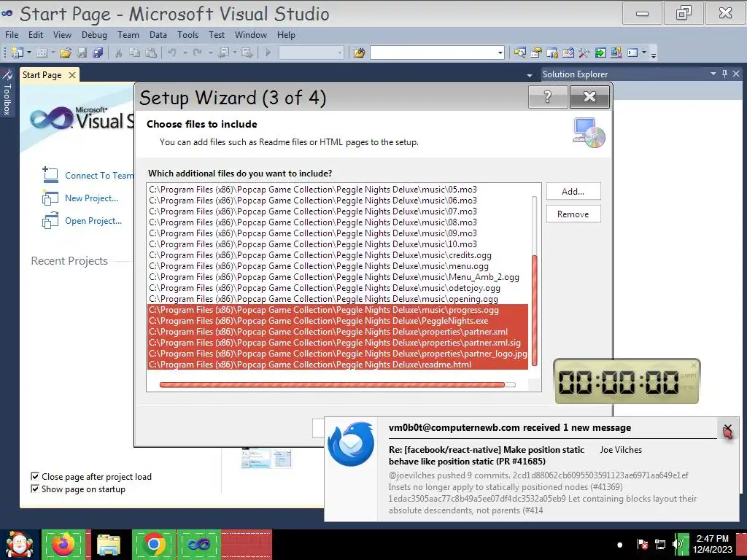Open the Properties Window toolbar icon
The height and width of the screenshot is (560, 747).
pyautogui.click(x=536, y=52)
